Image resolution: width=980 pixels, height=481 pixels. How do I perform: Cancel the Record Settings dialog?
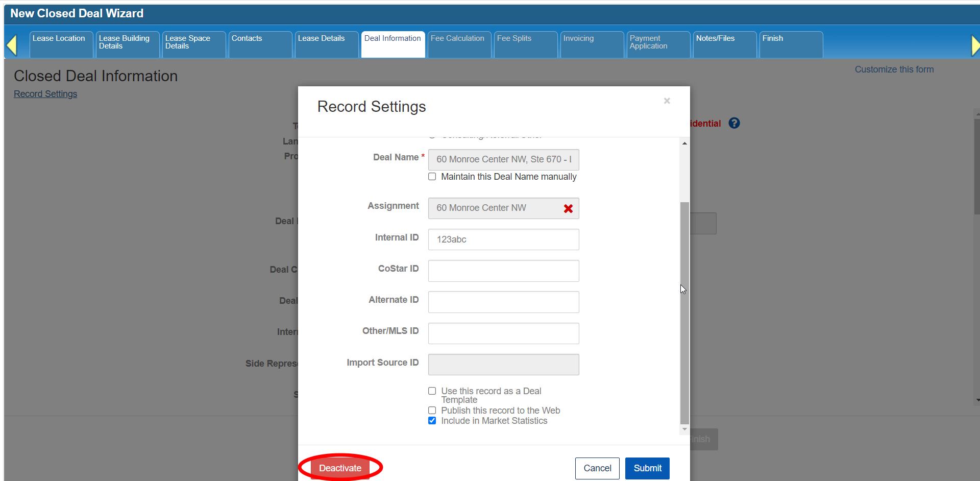click(x=597, y=468)
